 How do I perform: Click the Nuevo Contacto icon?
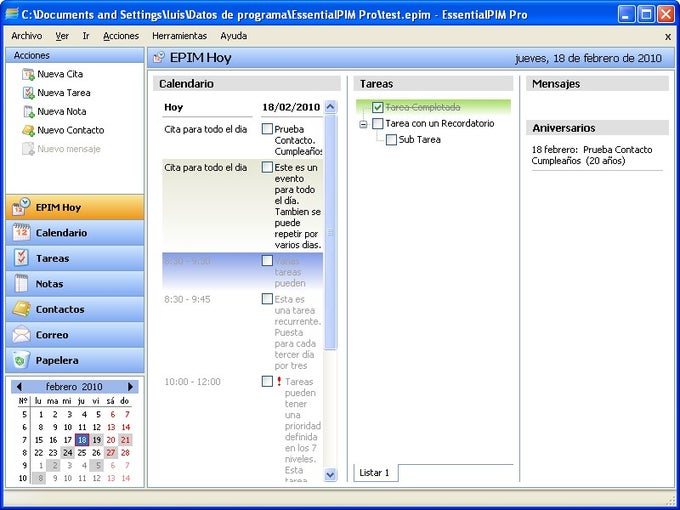tap(28, 130)
